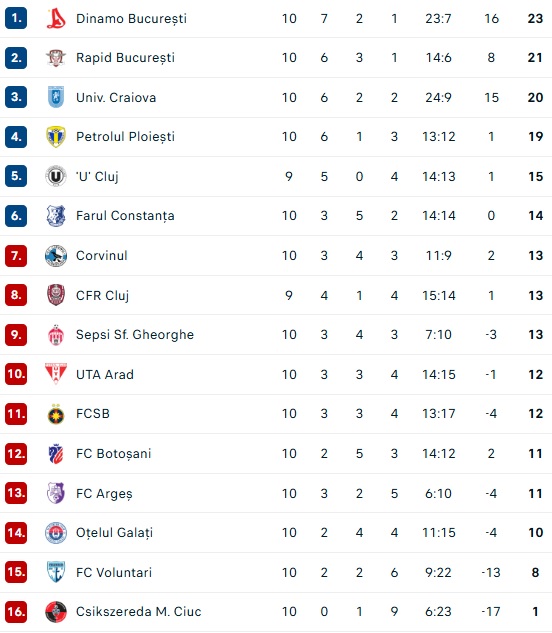Click the Farul Constanța crest icon

(56, 216)
